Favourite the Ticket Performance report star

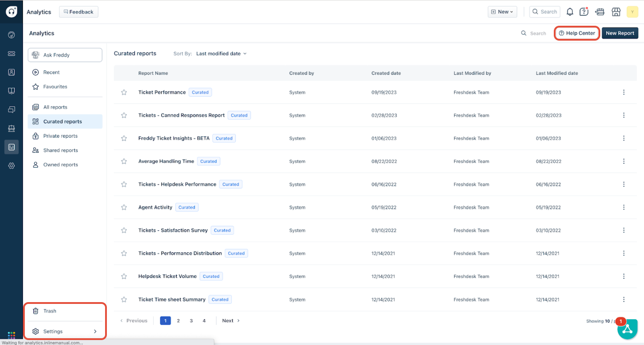pos(124,93)
